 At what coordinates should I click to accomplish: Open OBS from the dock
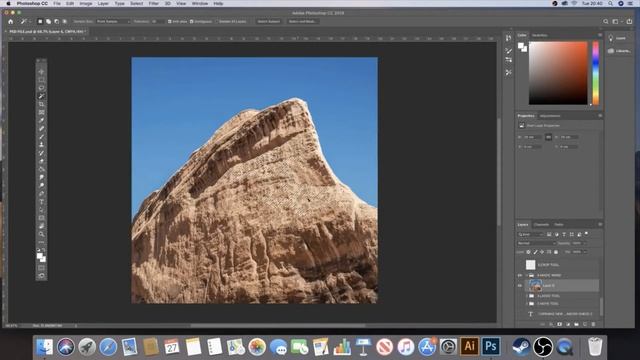[x=543, y=347]
